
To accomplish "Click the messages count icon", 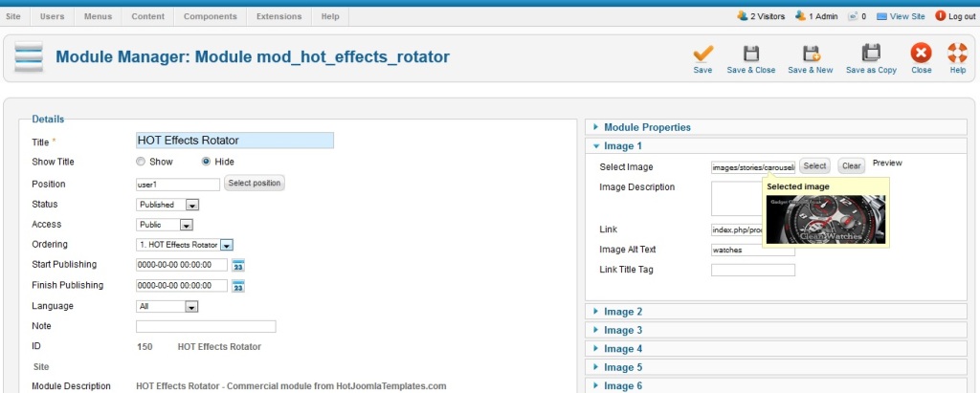I will (853, 17).
